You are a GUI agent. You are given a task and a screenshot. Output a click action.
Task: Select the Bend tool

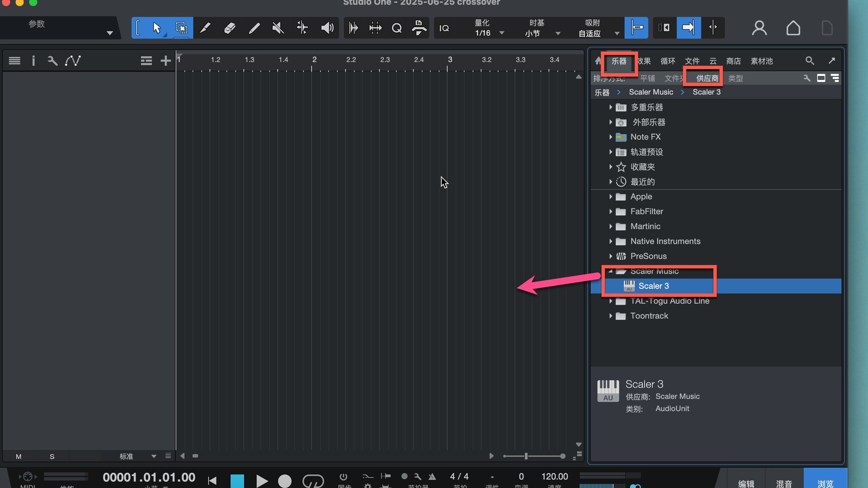click(302, 28)
